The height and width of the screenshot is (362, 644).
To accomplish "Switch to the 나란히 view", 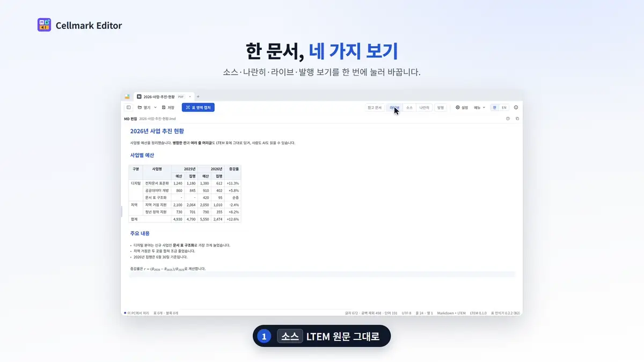I will [425, 107].
